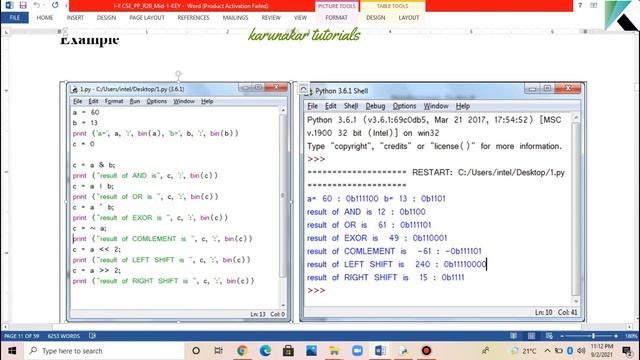This screenshot has width=640, height=360.
Task: Switch to the VIEW tab
Action: pos(300,18)
